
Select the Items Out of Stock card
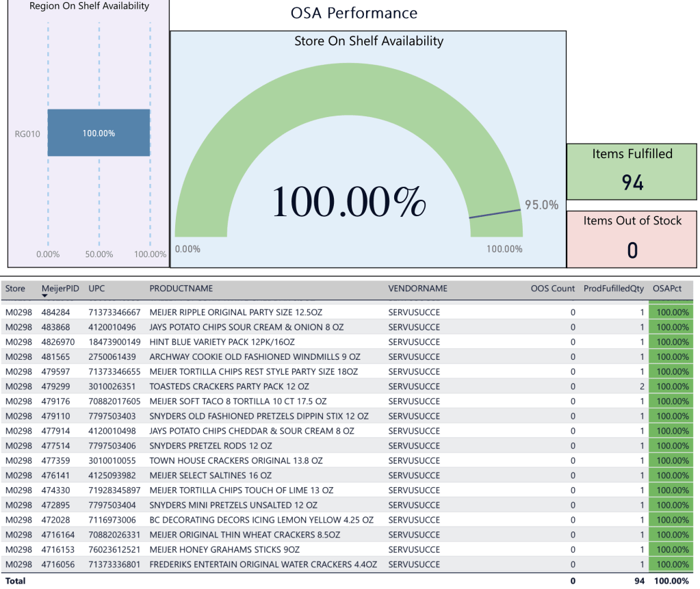point(632,239)
